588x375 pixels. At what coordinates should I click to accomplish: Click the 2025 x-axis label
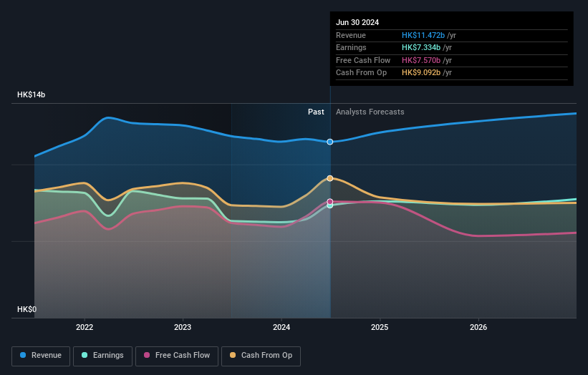coord(380,327)
